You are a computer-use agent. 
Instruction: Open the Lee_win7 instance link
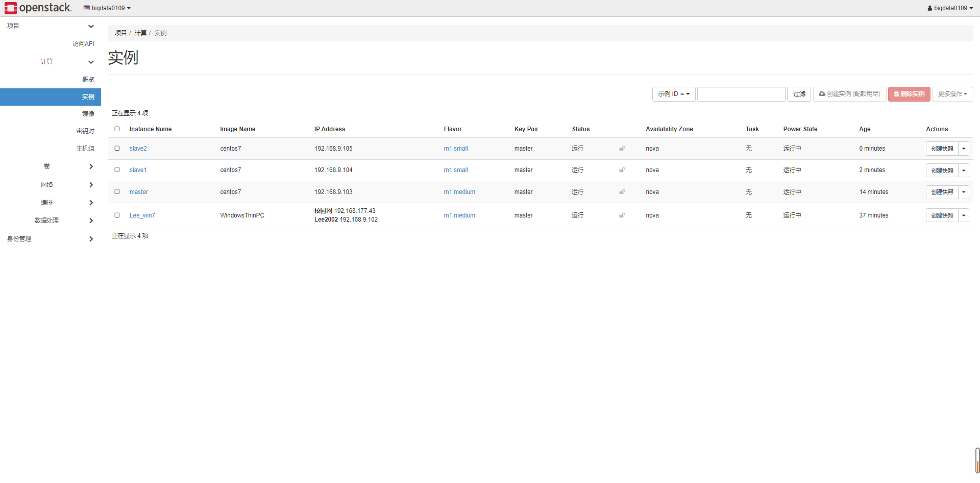(x=142, y=215)
